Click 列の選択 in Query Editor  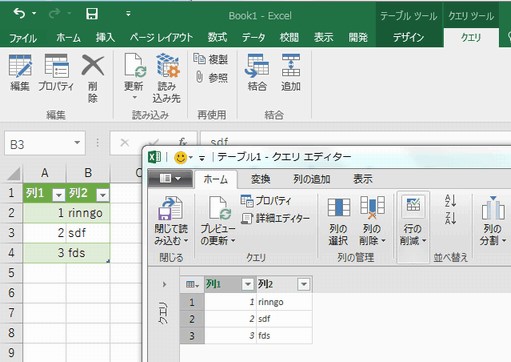[338, 221]
